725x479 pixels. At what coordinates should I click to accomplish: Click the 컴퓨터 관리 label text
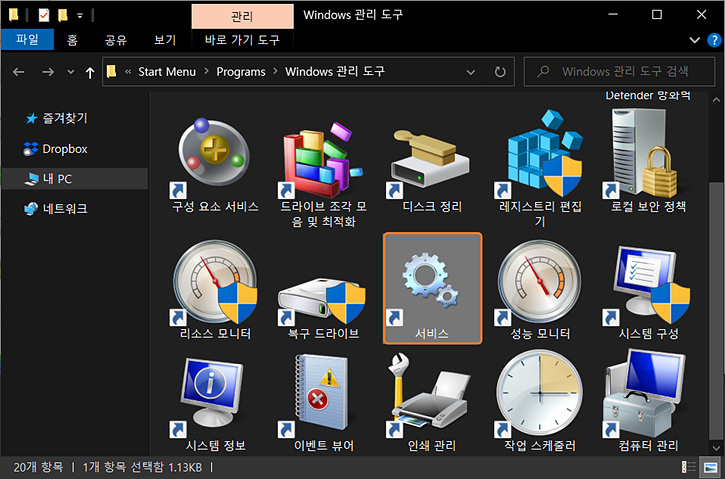coord(648,446)
